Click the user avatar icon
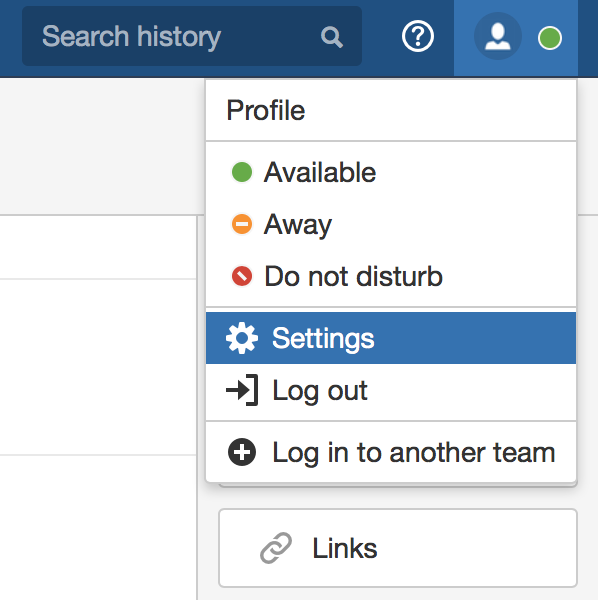Image resolution: width=598 pixels, height=600 pixels. [497, 36]
